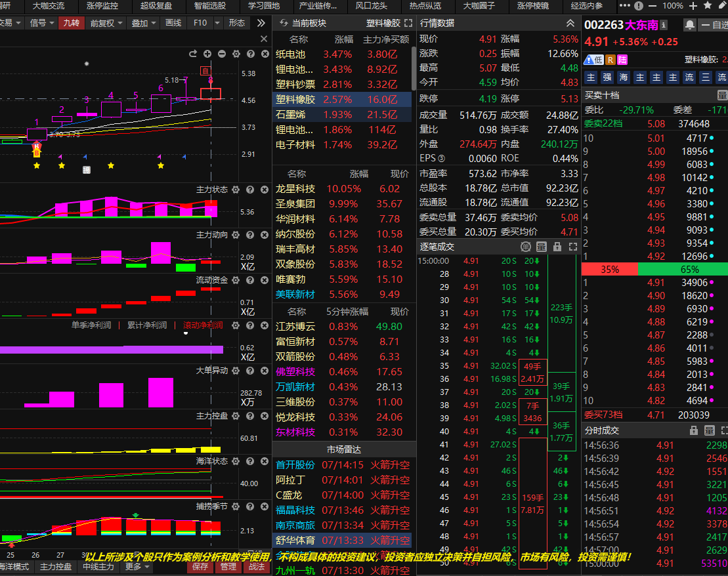The image size is (728, 576).
Task: Click the refresh icon beside 当前板块
Action: [283, 23]
